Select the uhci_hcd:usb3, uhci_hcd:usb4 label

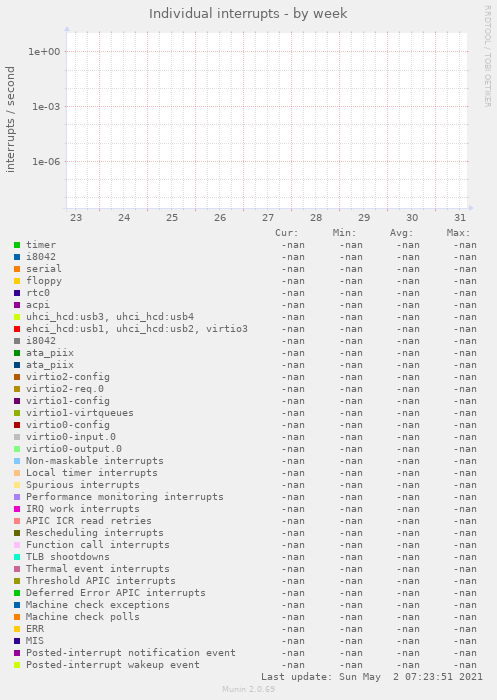[x=110, y=317]
